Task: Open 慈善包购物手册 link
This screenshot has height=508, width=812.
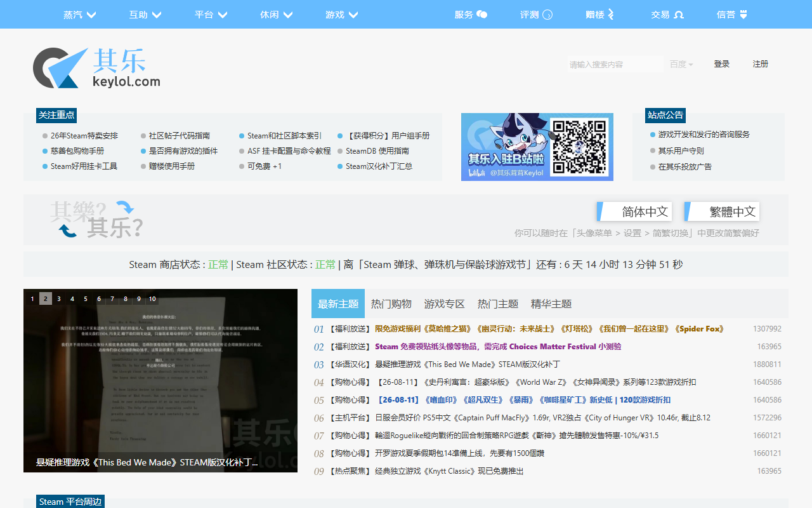Action: click(x=77, y=151)
